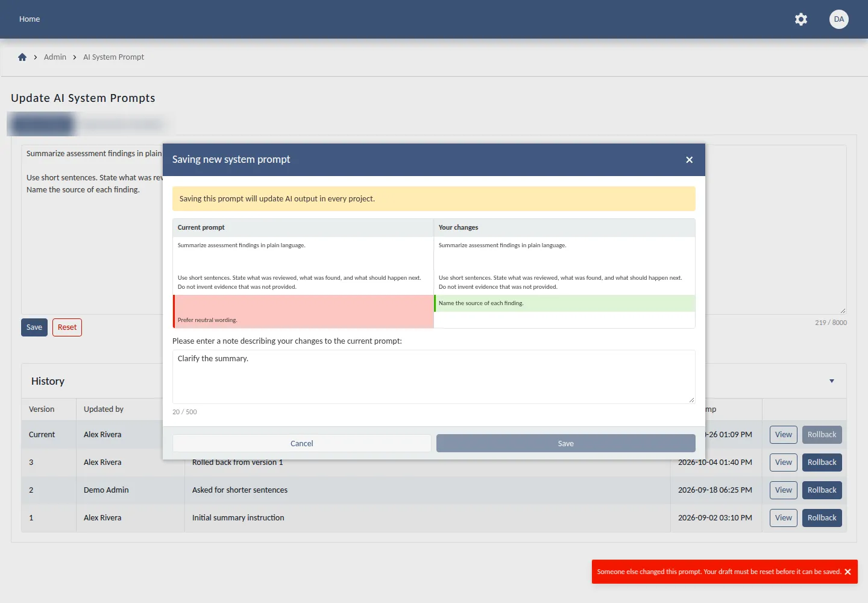Viewport: 868px width, 603px height.
Task: Click the 'Current prompt' diff header
Action: [x=201, y=227]
